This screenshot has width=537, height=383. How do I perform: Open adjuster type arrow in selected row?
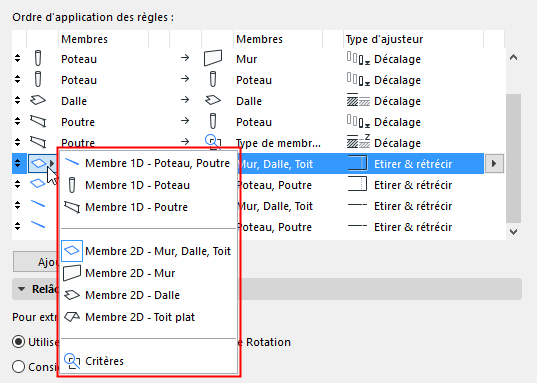click(494, 164)
